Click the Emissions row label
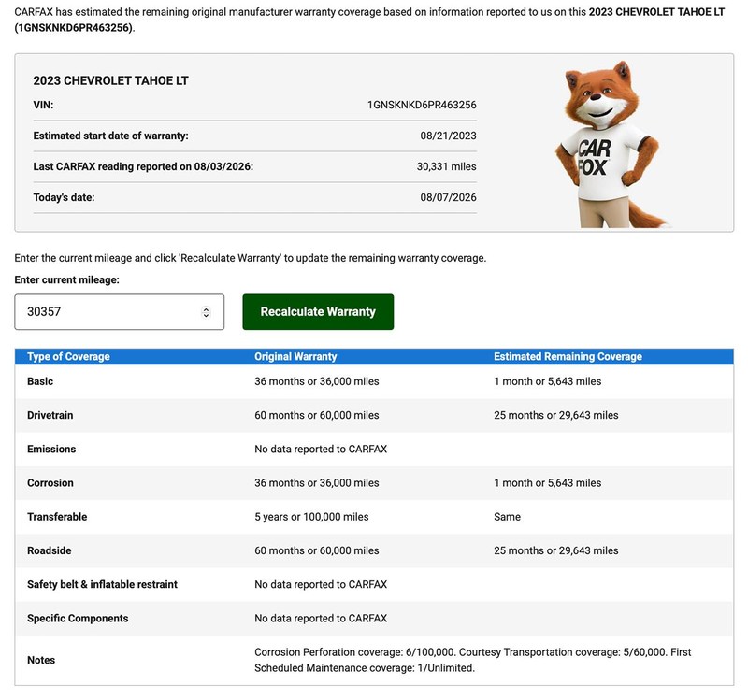Screen dimensions: 748x700 pyautogui.click(x=51, y=450)
